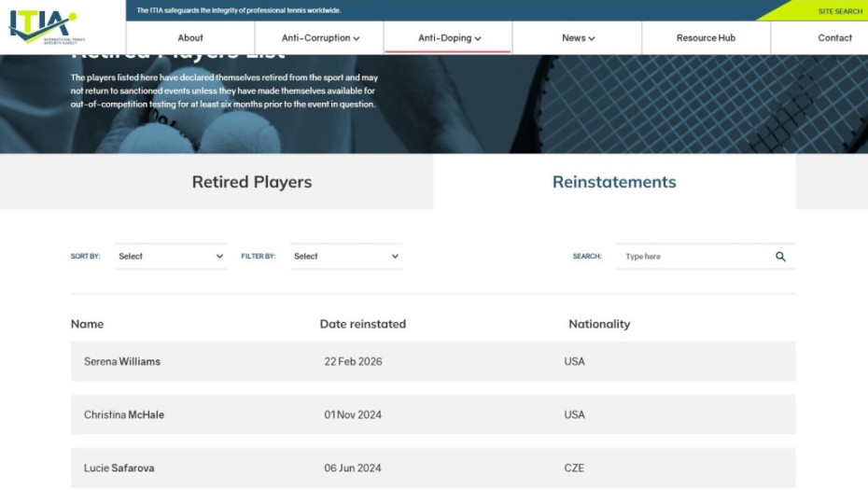
Task: Click the Date reinstated column header
Action: click(362, 324)
